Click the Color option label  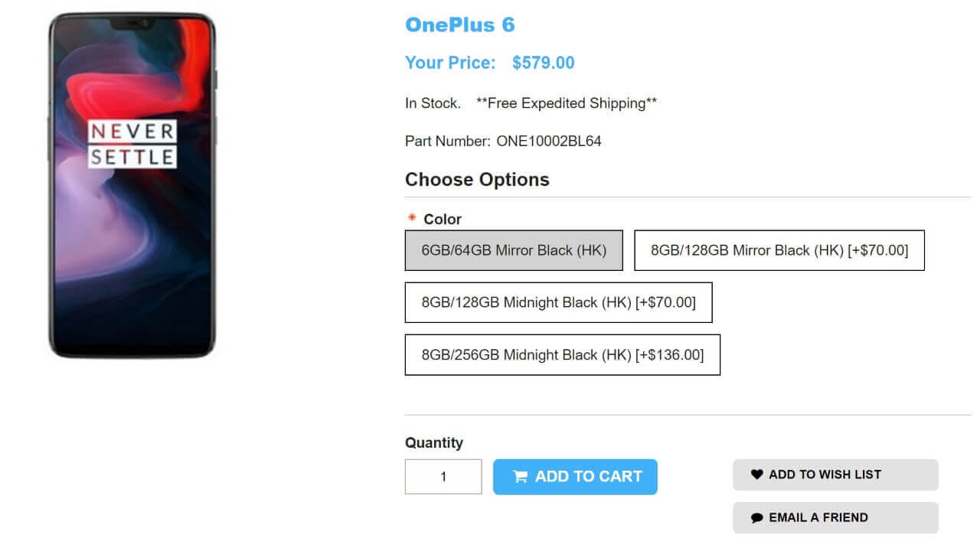tap(443, 219)
